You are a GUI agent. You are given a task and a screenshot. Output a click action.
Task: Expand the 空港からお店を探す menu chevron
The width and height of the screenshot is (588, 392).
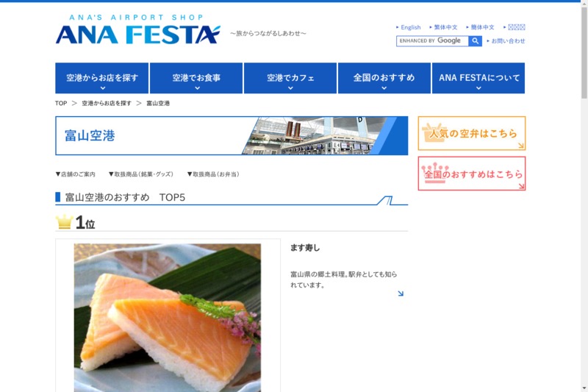point(103,88)
